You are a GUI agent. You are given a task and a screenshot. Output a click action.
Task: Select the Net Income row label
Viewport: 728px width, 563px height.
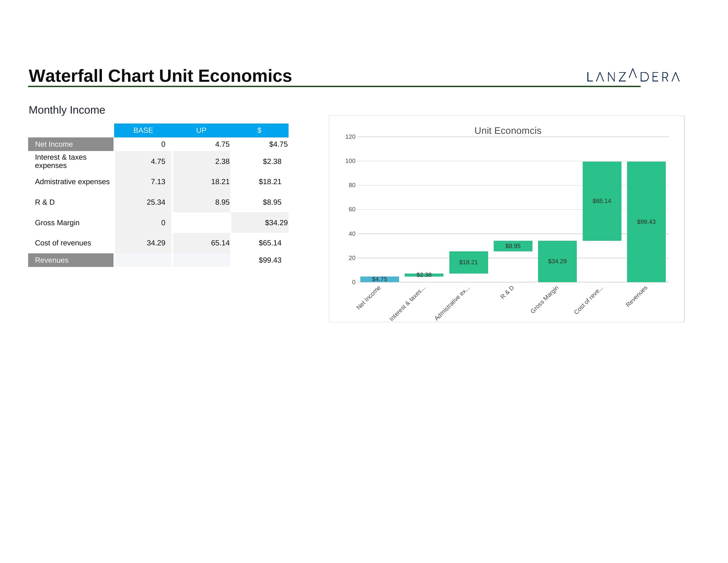pyautogui.click(x=71, y=144)
